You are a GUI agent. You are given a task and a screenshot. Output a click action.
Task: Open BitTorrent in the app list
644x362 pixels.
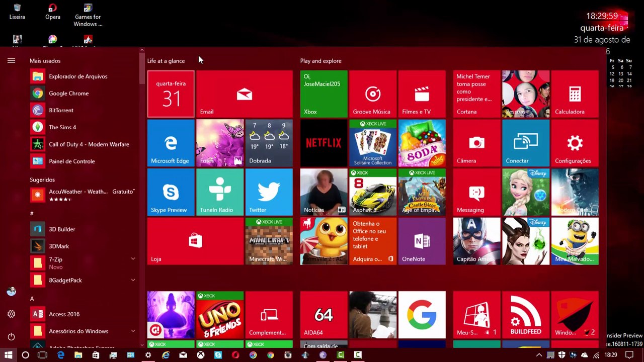click(x=82, y=110)
